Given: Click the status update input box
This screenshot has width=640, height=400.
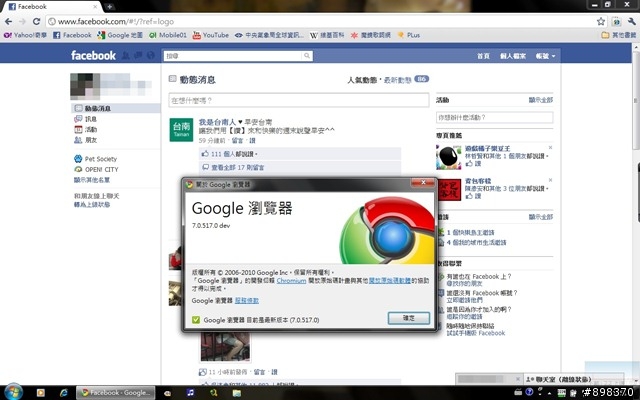Looking at the screenshot, I should (299, 100).
